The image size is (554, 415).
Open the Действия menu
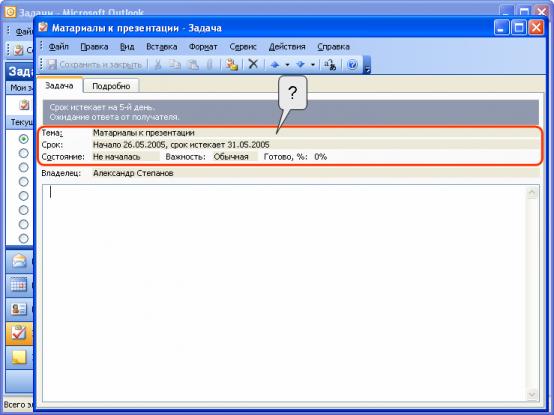tap(287, 47)
